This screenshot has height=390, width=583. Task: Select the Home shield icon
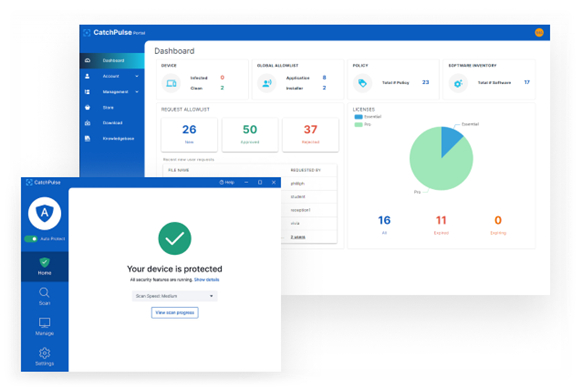tap(44, 262)
